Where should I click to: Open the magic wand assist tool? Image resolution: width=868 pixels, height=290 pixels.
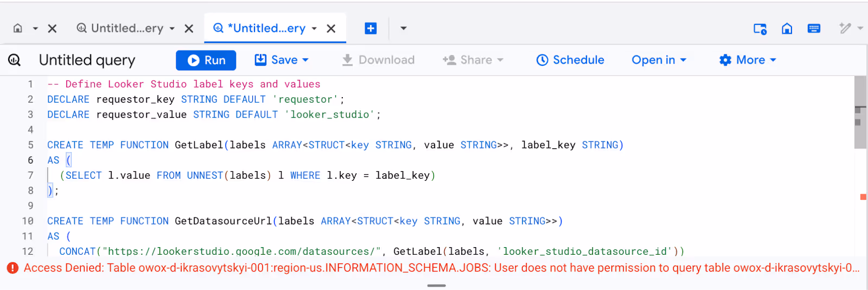pos(845,28)
